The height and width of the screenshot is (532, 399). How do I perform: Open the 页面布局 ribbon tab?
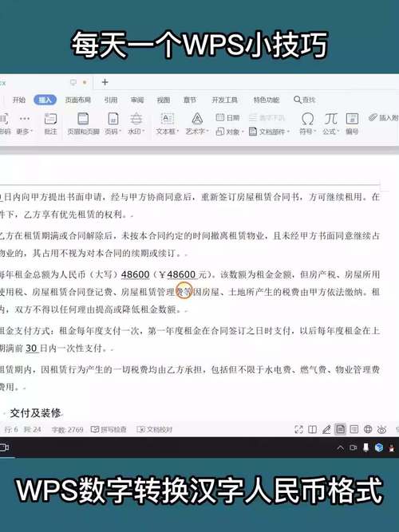click(x=78, y=100)
